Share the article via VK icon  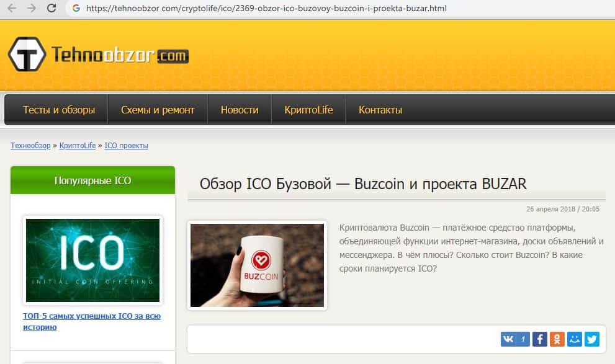(x=508, y=339)
